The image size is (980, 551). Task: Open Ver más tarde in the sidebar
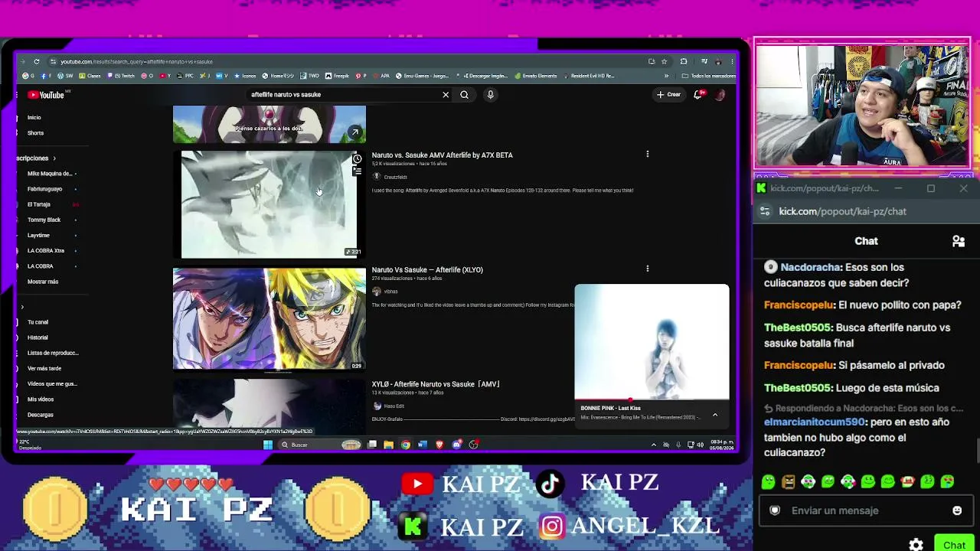[44, 368]
